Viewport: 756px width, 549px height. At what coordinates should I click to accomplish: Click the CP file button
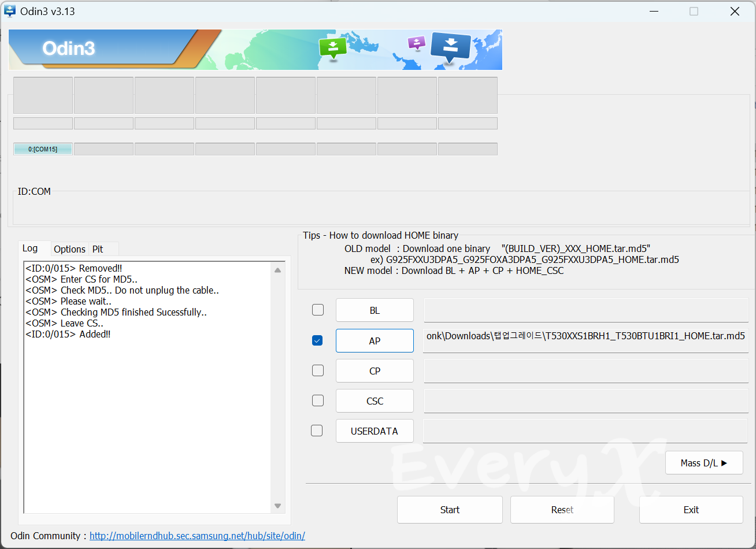click(375, 370)
